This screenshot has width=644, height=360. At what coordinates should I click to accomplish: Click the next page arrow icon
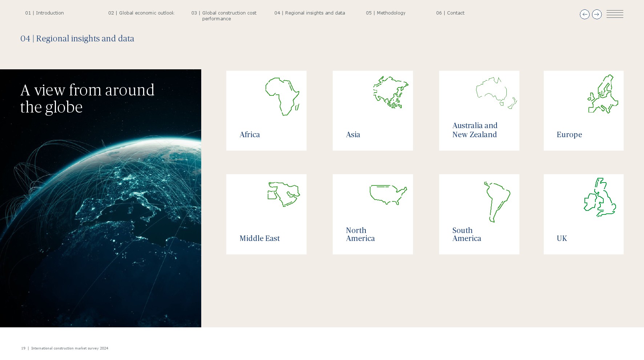pos(597,15)
